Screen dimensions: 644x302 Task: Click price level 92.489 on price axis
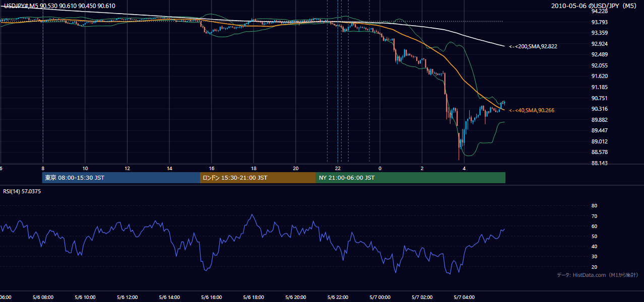(x=599, y=55)
